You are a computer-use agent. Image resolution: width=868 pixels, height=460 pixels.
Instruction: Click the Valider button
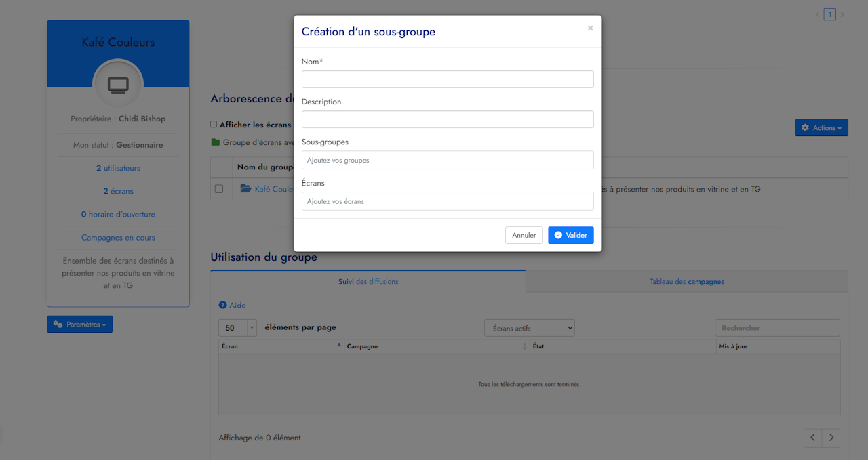click(x=571, y=235)
